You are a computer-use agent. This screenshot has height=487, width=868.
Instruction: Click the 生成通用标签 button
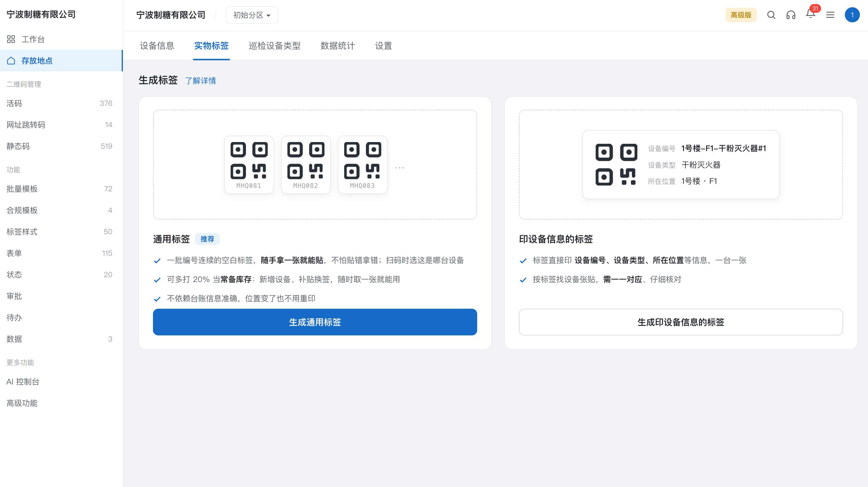tap(315, 322)
